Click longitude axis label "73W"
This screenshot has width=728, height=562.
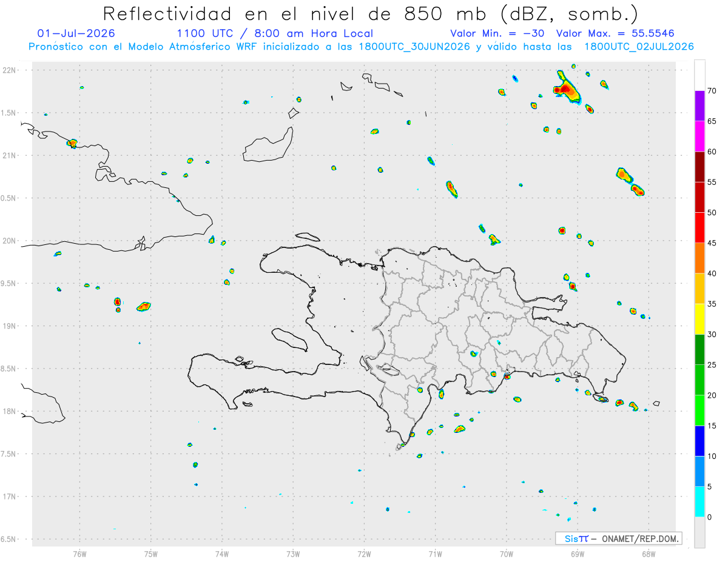pyautogui.click(x=293, y=553)
